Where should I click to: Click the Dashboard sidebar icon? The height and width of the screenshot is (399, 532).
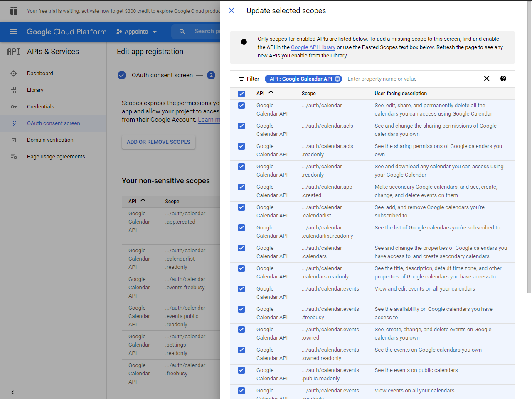[x=14, y=74]
